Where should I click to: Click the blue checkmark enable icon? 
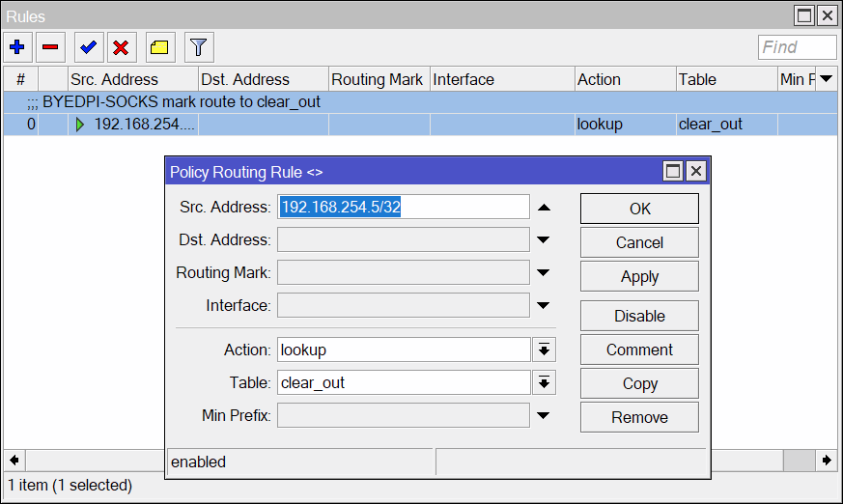point(89,47)
